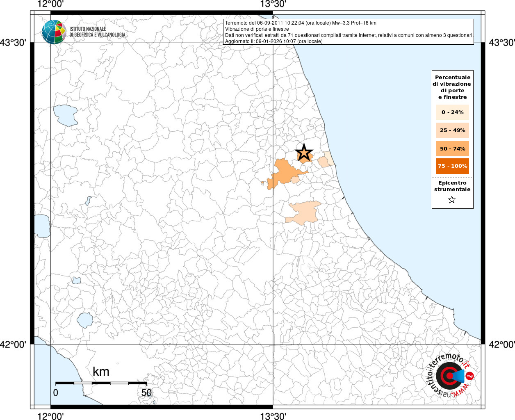Click the 75 - 100% legend swatch
The image size is (515, 420).
pyautogui.click(x=452, y=166)
